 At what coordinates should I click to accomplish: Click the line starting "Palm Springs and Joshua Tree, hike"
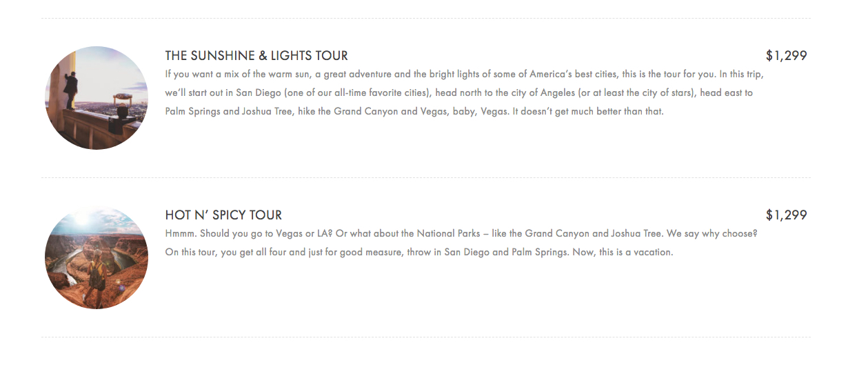pos(414,111)
